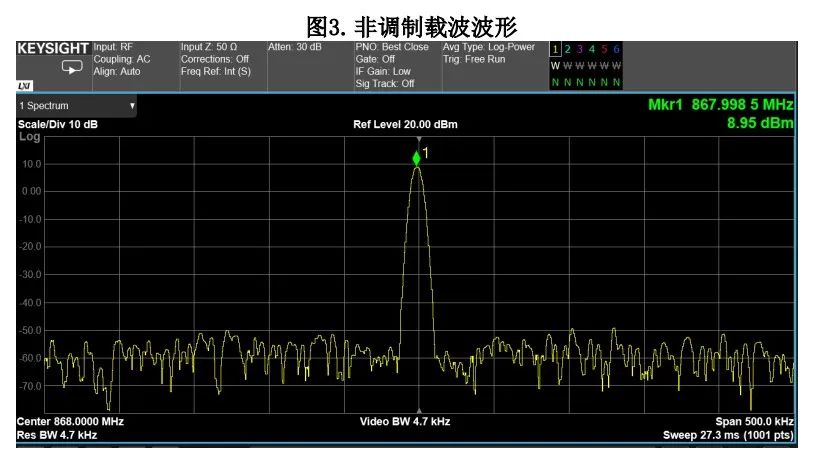
Task: Click the 8.95 dBm marker amplitude
Action: (x=760, y=123)
